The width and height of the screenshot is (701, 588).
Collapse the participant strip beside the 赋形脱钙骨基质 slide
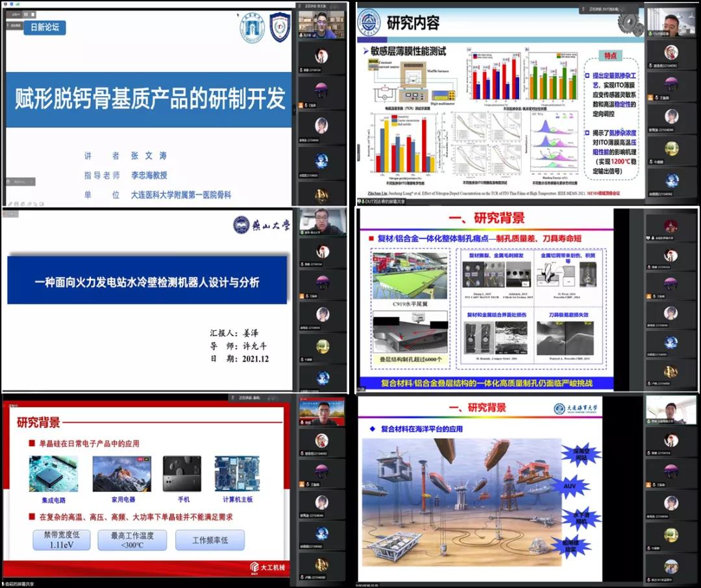coord(294,110)
